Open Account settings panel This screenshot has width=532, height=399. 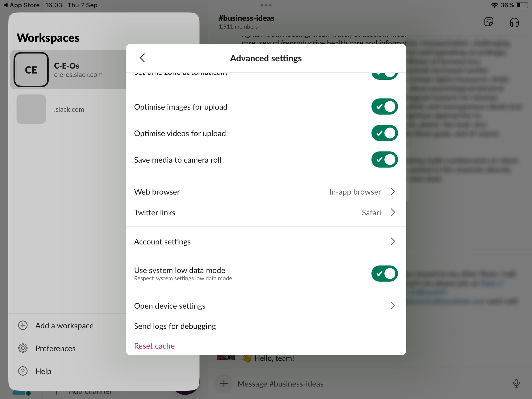[x=265, y=241]
